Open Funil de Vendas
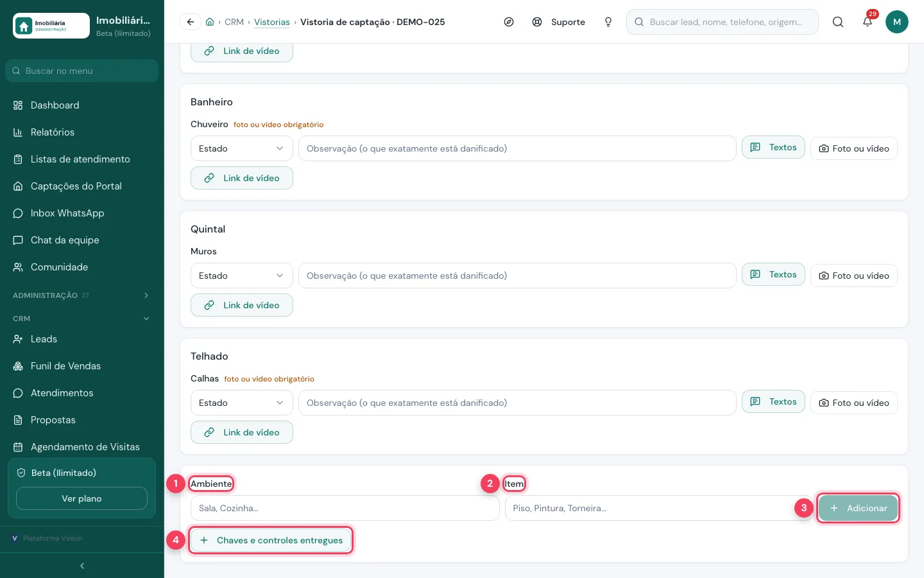The width and height of the screenshot is (924, 578). [81, 366]
